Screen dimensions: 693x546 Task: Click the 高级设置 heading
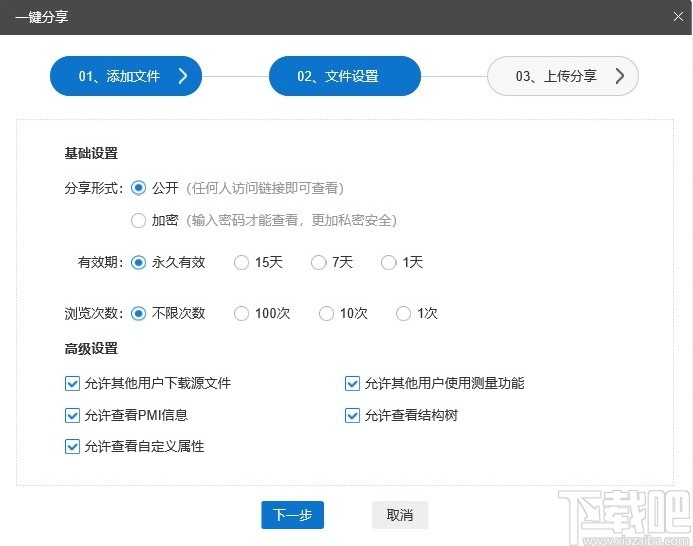(91, 348)
